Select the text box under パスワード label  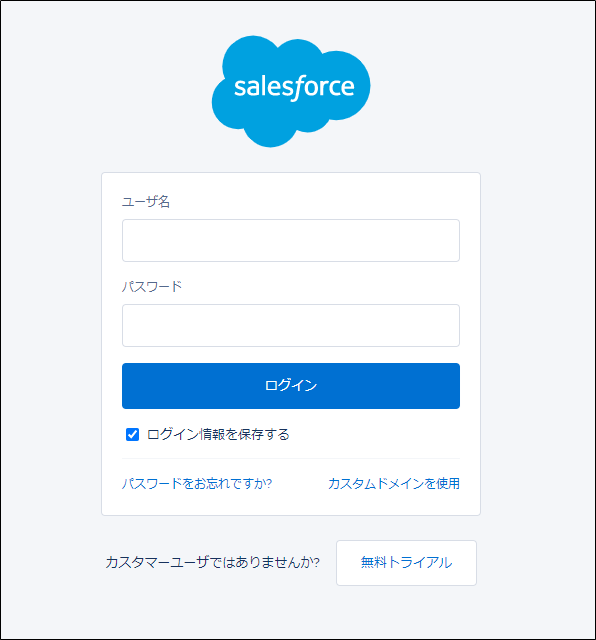291,325
